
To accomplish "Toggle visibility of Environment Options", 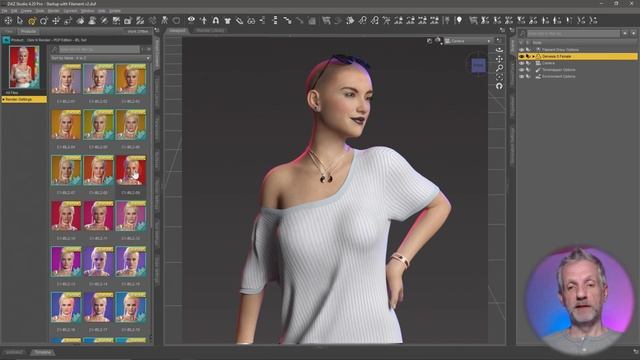I will tap(521, 76).
